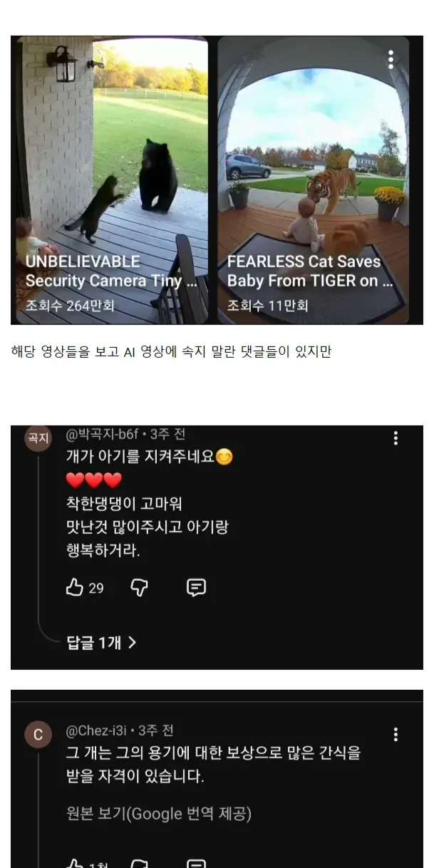Screen dimensions: 434x868
Task: Open more options for Chez-i3i comment
Action: click(396, 734)
